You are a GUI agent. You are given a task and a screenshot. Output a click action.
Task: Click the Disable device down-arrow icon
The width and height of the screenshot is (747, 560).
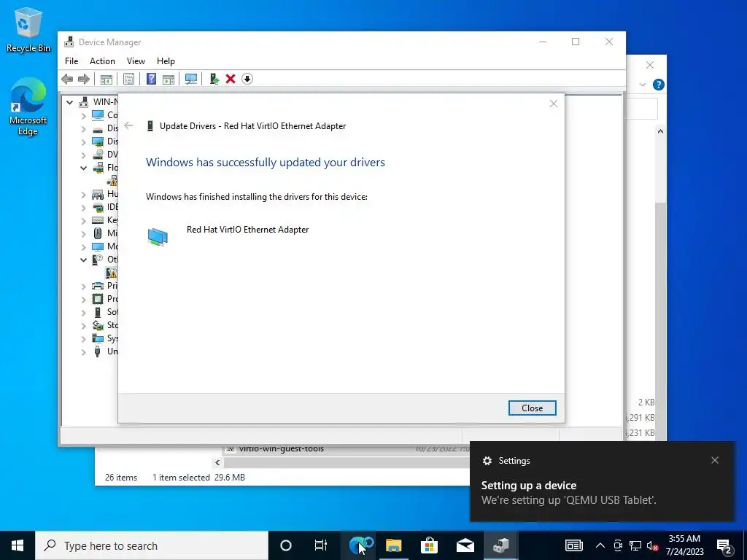click(247, 79)
